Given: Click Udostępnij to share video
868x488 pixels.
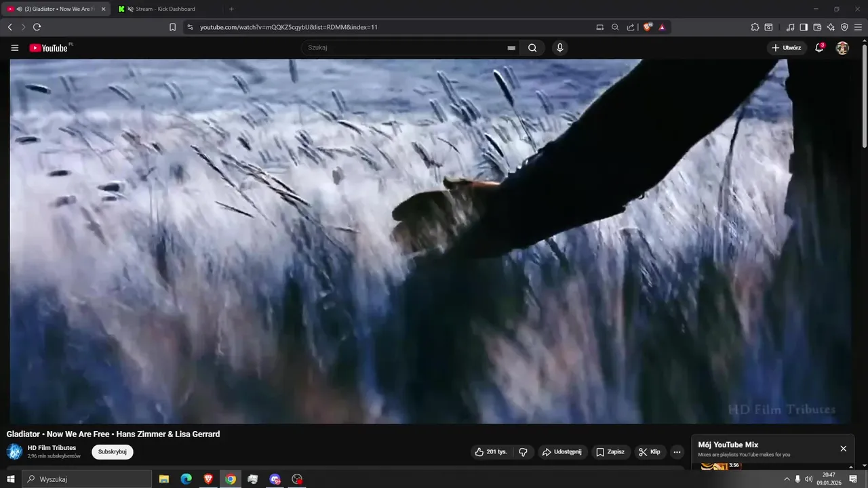Looking at the screenshot, I should coord(562,452).
